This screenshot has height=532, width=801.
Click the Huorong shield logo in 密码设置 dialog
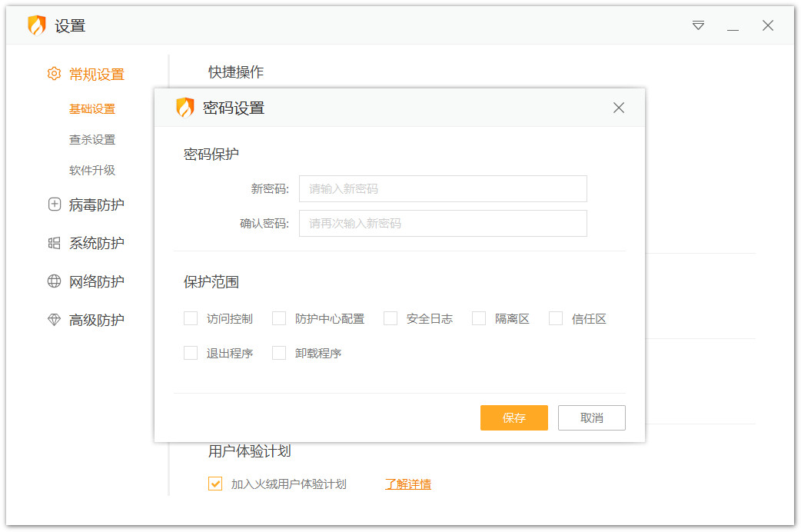185,108
